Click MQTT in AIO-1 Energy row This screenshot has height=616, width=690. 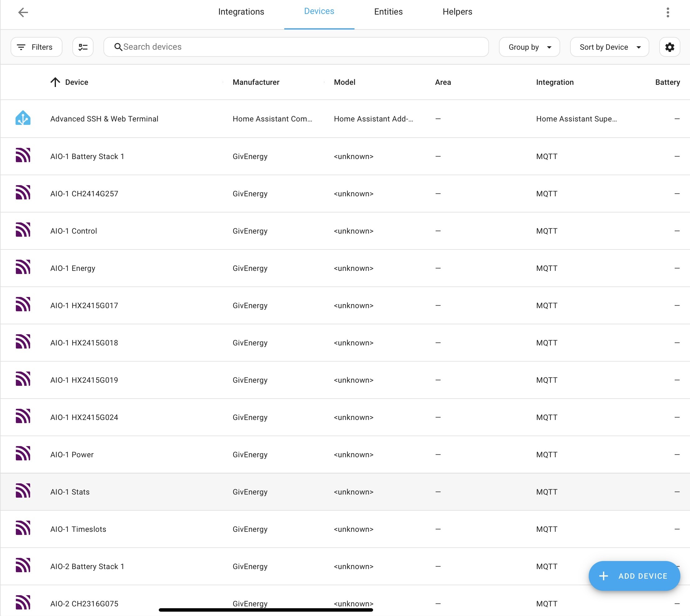(546, 268)
